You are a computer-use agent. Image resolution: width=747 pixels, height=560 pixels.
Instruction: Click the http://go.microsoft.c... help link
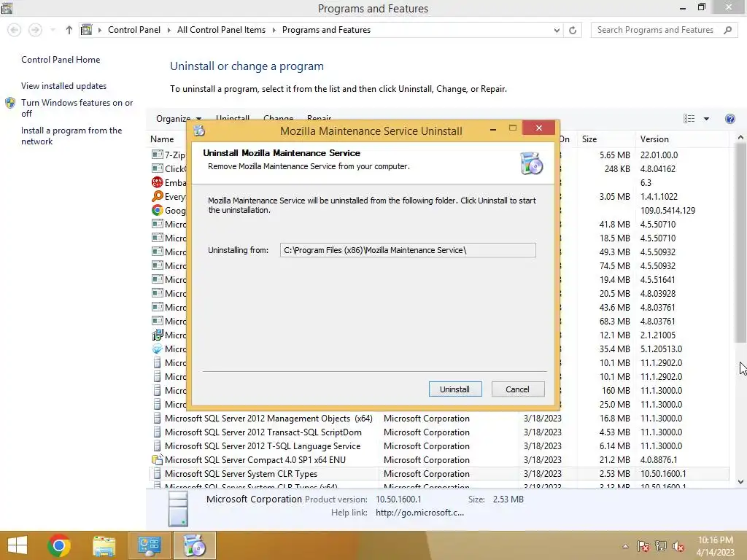[419, 513]
